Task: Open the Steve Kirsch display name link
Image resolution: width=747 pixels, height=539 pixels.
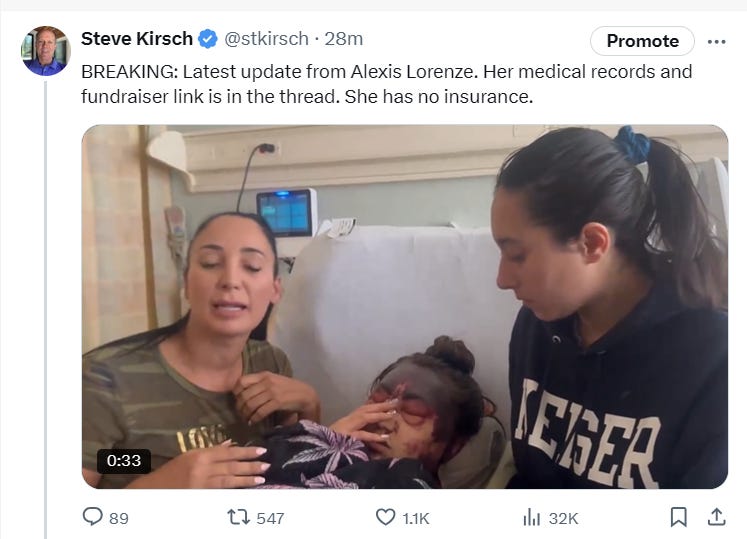Action: (136, 40)
